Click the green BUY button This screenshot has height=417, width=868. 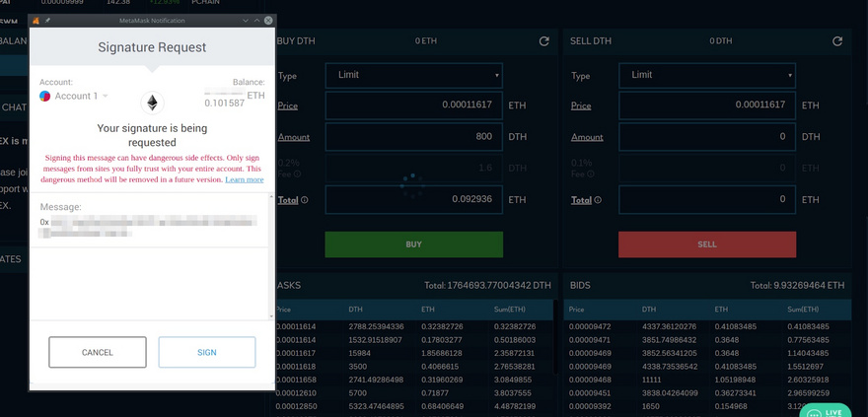tap(414, 244)
